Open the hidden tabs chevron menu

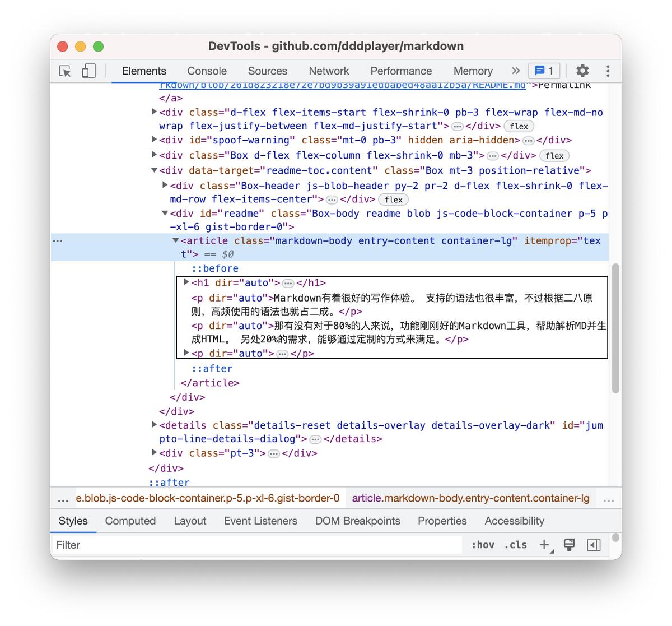point(515,71)
